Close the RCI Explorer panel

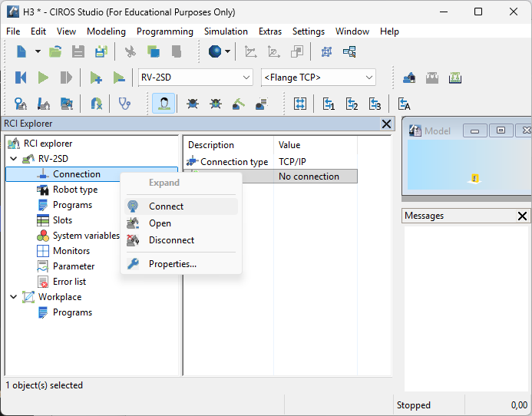click(386, 124)
